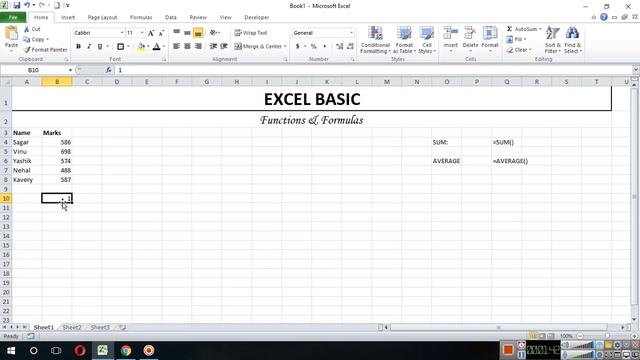Apply Comma Style format
Image resolution: width=640 pixels, height=360 pixels.
tap(324, 47)
